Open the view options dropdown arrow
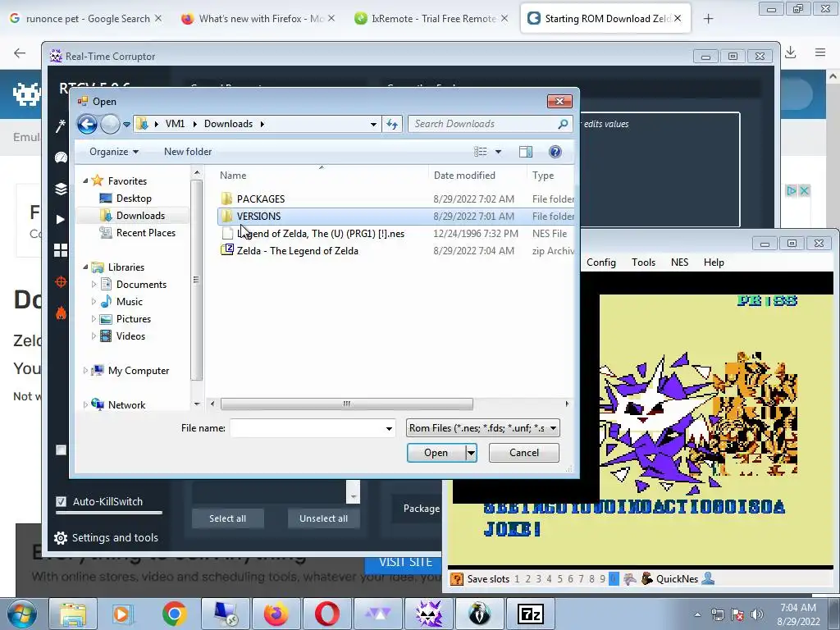 (x=498, y=152)
